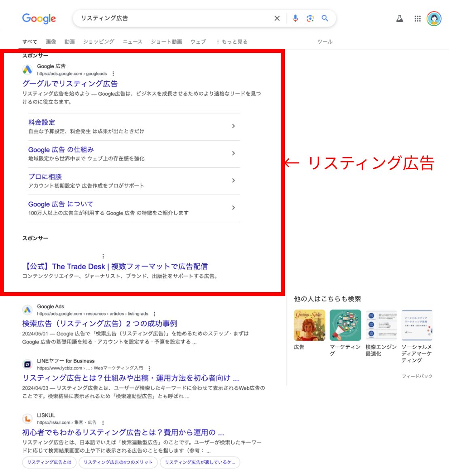Open the Google apps grid icon

coord(417,19)
